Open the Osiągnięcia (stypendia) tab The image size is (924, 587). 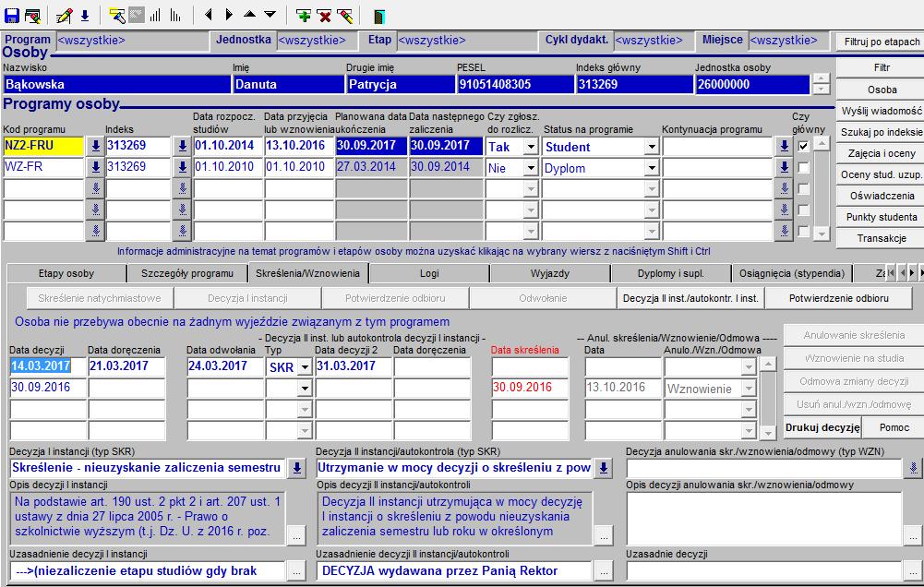792,273
